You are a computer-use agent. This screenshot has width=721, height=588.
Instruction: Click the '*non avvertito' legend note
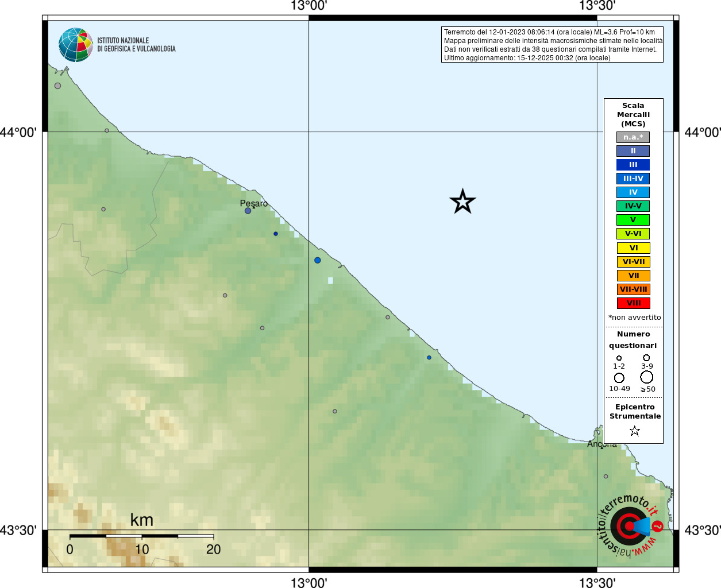coord(635,318)
